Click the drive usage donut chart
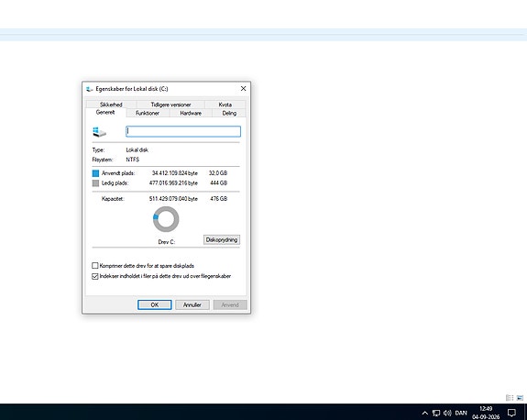Image resolution: width=527 pixels, height=420 pixels. (x=166, y=219)
